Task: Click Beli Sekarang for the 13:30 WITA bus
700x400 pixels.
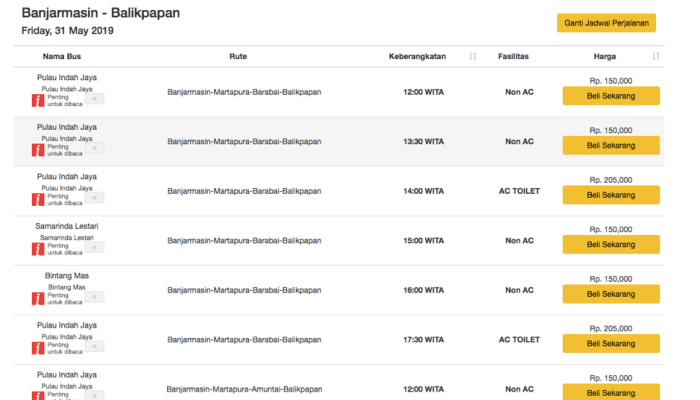Action: (611, 146)
